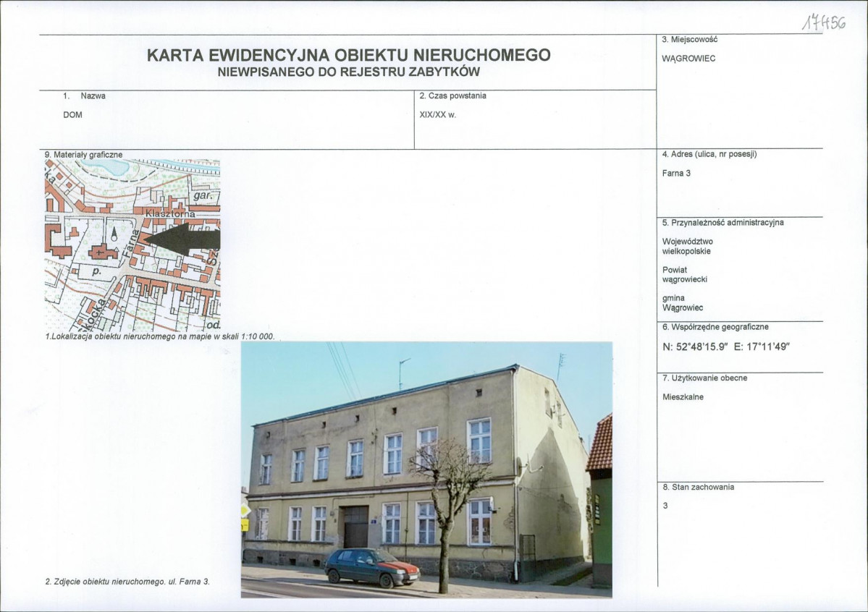Click the green car in the photograph
868x612 pixels.
coord(371,567)
